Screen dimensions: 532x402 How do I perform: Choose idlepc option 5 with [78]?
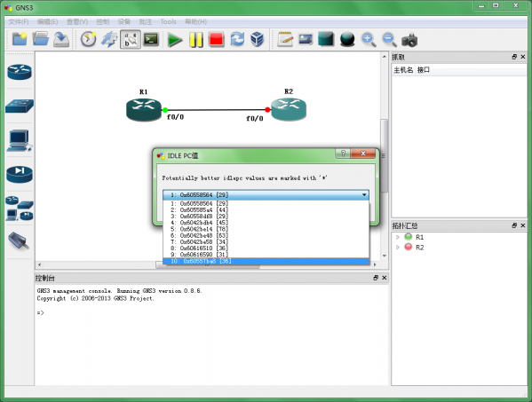(266, 229)
